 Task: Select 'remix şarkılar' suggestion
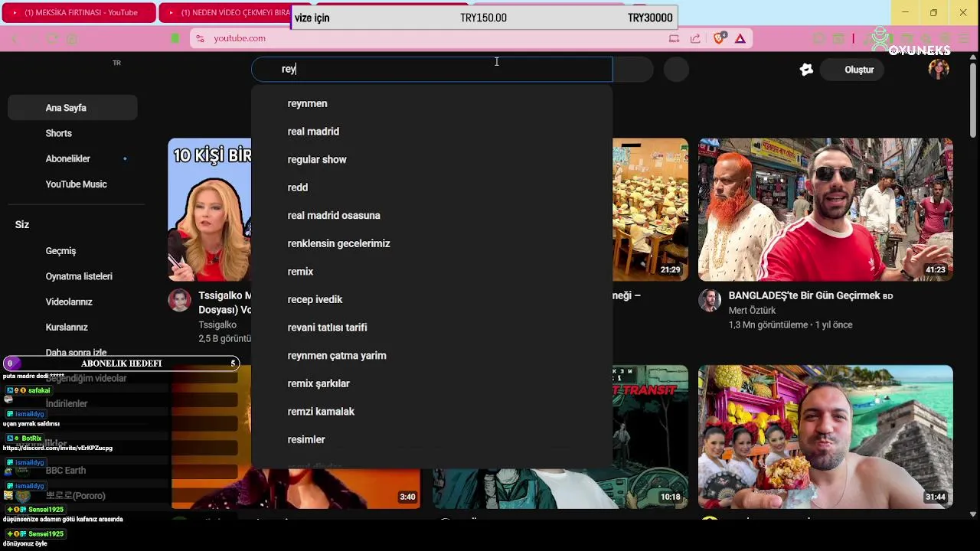point(432,383)
